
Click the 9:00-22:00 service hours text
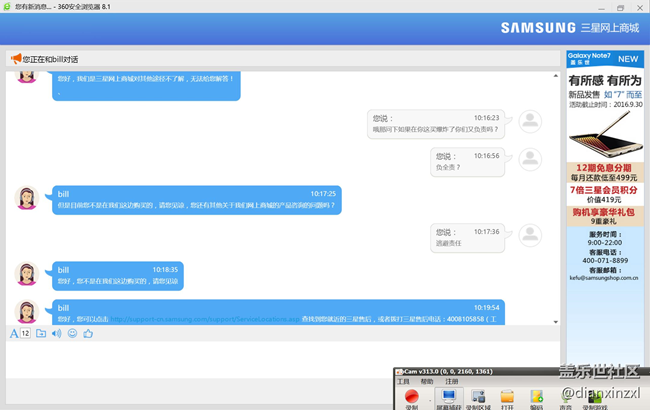click(605, 243)
